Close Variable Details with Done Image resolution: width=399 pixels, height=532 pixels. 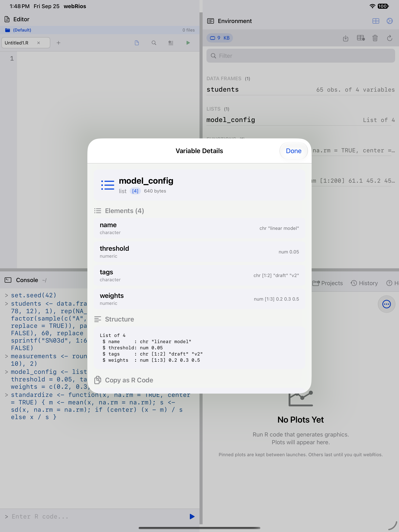click(293, 151)
